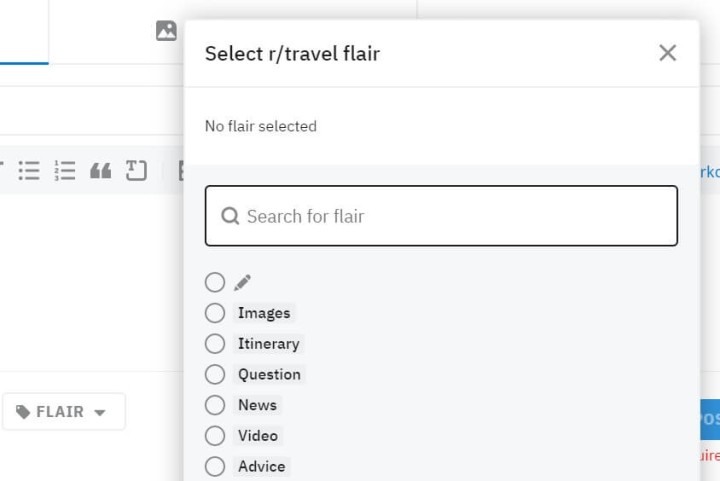This screenshot has width=720, height=481.
Task: Insert a bulleted list
Action: coord(29,170)
